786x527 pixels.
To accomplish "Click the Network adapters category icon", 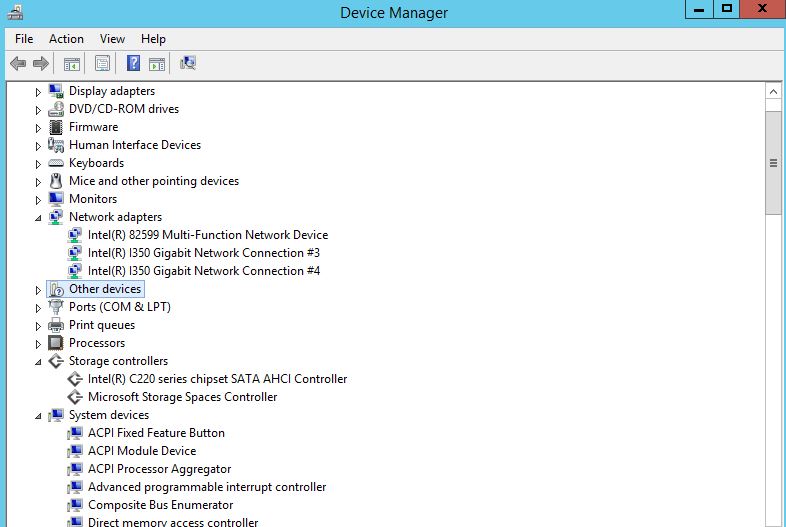I will (x=56, y=217).
